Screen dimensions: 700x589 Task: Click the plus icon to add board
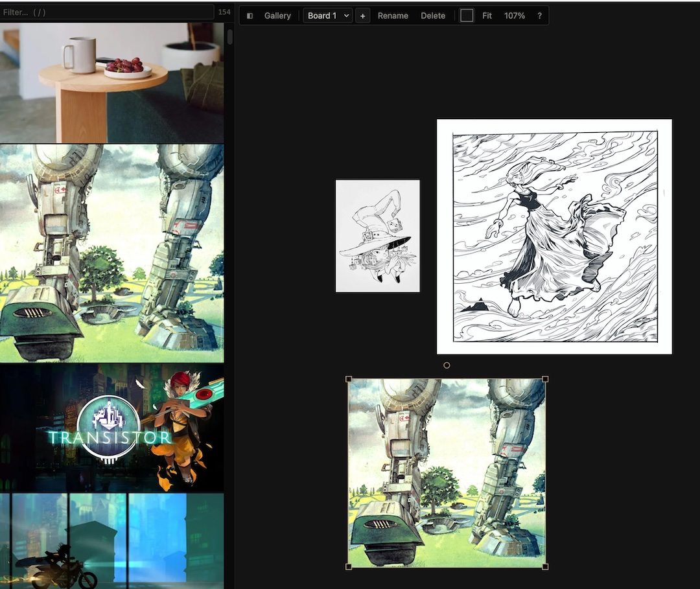click(362, 16)
